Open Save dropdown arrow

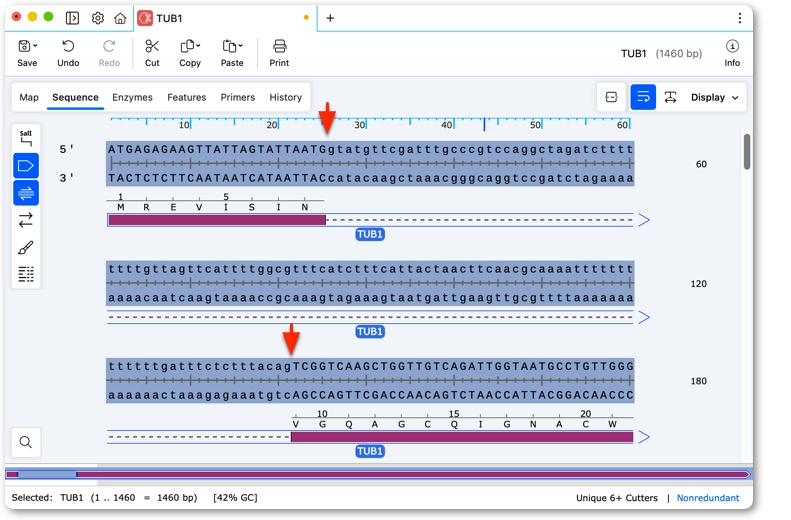click(x=35, y=46)
